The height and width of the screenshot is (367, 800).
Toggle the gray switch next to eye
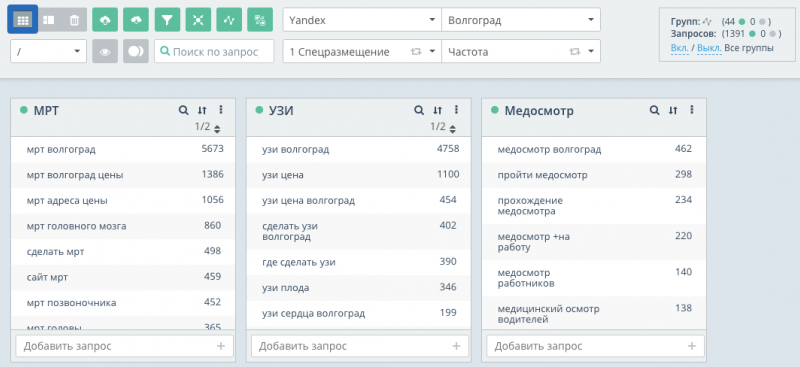(136, 51)
